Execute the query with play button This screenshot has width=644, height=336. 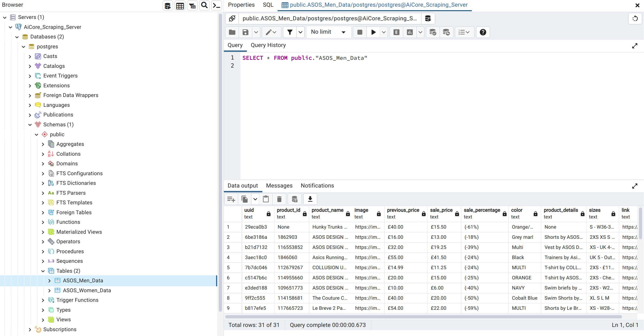click(x=373, y=32)
